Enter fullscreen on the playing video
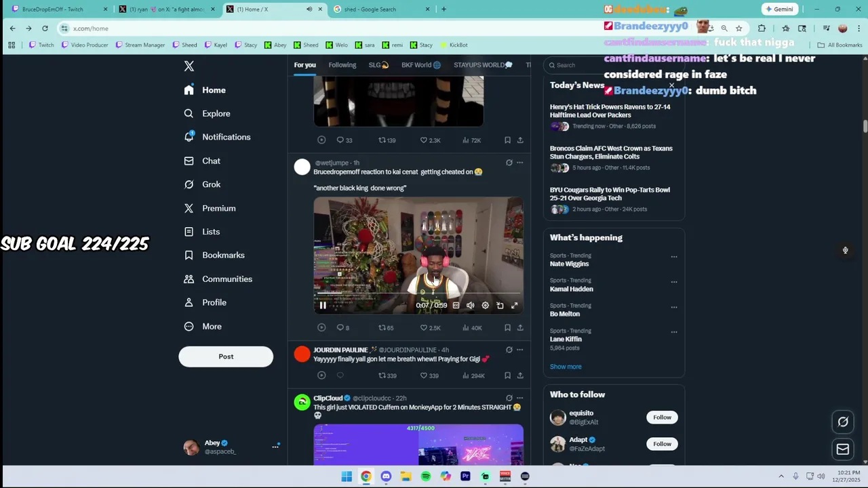The image size is (868, 488). [514, 306]
